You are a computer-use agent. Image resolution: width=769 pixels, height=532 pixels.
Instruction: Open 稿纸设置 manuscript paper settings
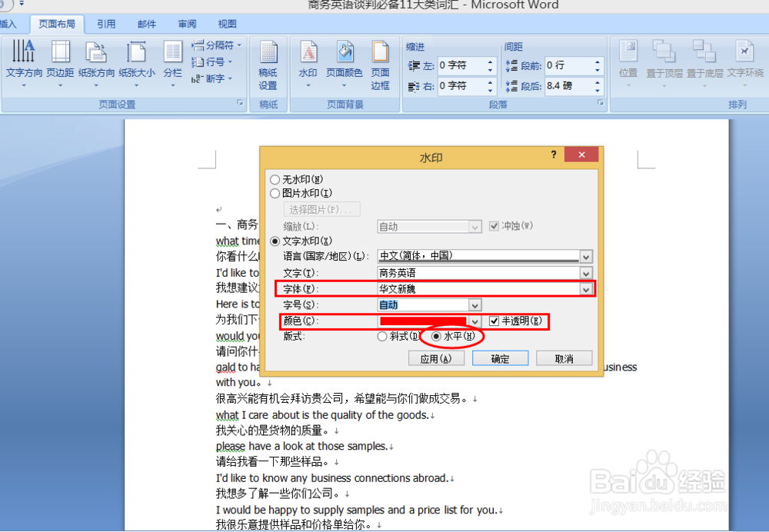[268, 65]
